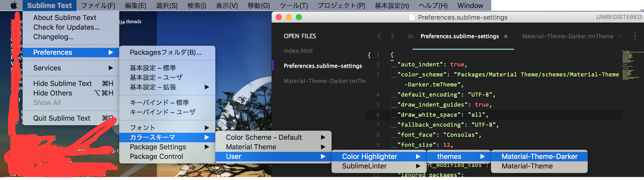This screenshot has width=644, height=180.
Task: Open Package Control entry
Action: (167, 156)
